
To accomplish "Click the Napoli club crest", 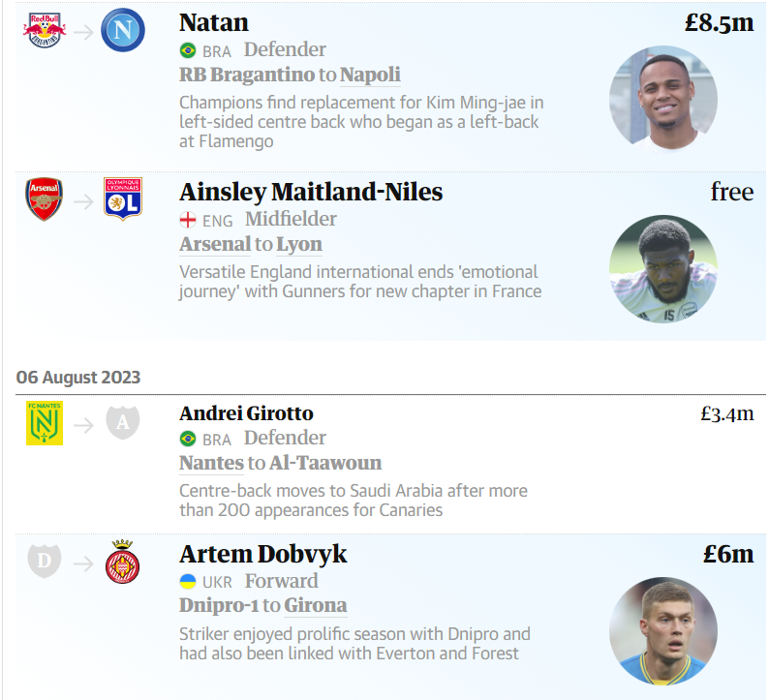I will (123, 31).
